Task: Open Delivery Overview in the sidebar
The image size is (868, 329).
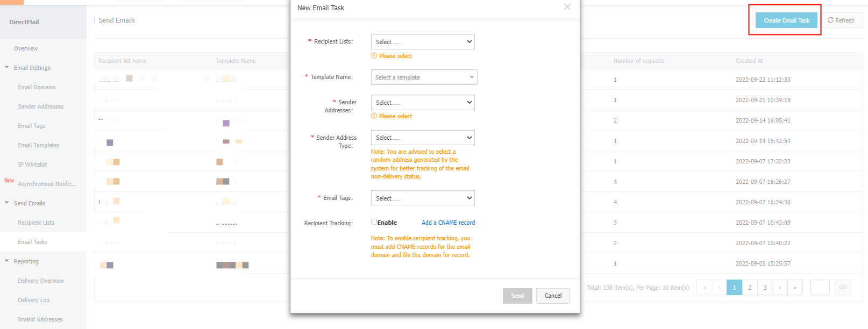Action: [41, 281]
